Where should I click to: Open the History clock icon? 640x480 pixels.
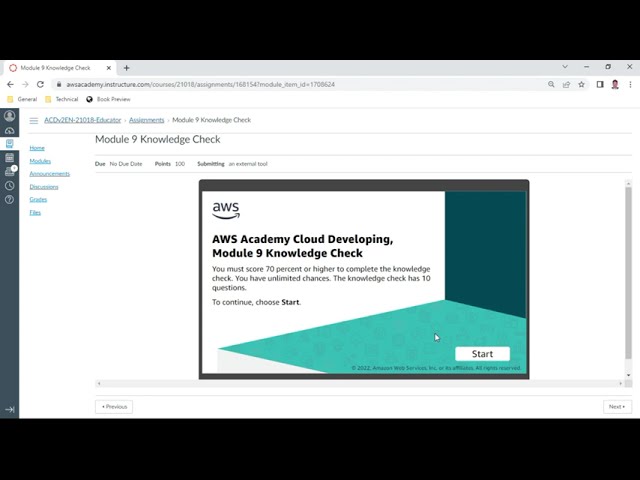pyautogui.click(x=9, y=186)
